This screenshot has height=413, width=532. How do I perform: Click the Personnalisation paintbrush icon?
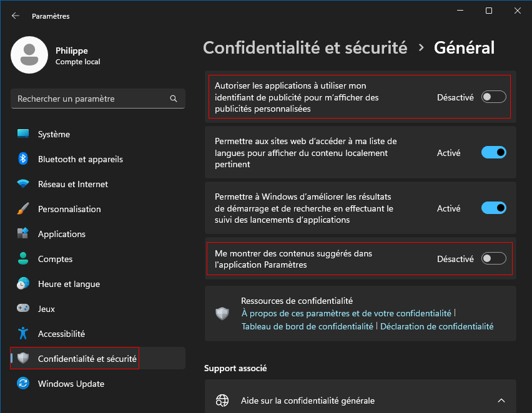(23, 208)
